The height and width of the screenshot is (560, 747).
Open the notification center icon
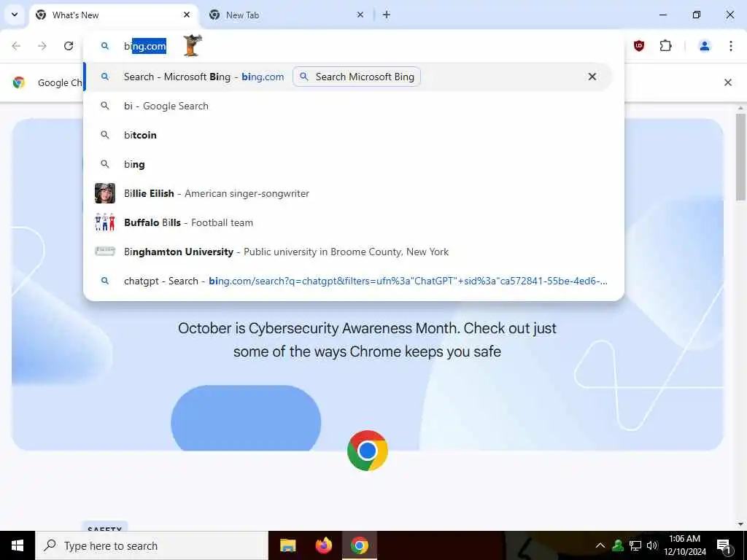click(724, 545)
